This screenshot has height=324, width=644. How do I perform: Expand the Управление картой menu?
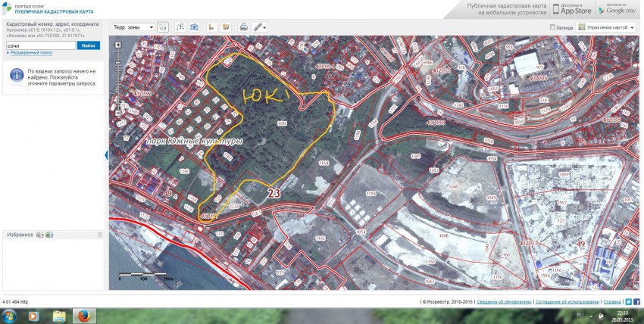click(606, 27)
